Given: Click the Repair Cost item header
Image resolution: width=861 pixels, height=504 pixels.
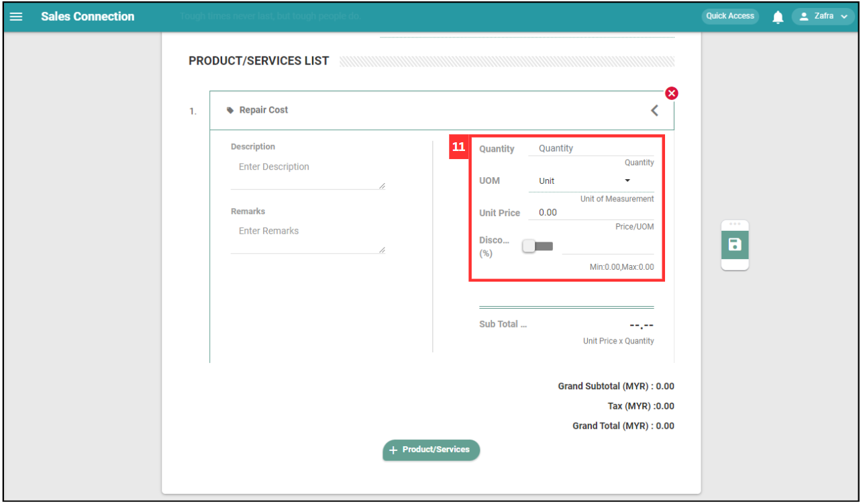Looking at the screenshot, I should click(442, 110).
